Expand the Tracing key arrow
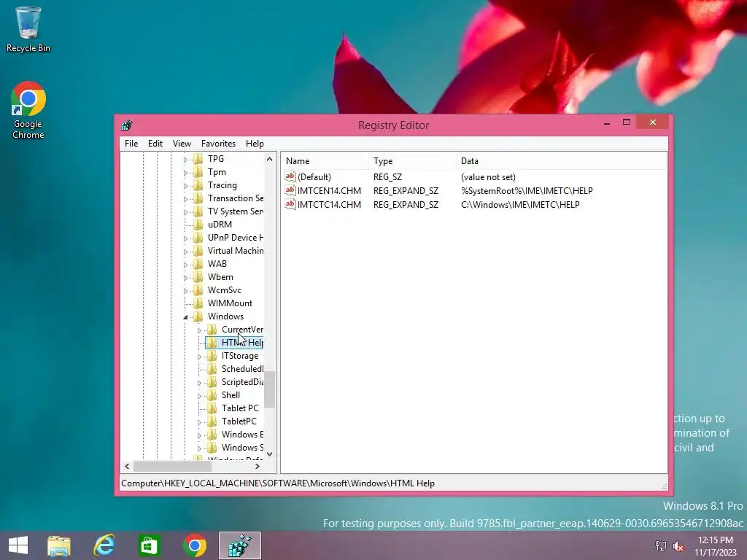 [186, 186]
